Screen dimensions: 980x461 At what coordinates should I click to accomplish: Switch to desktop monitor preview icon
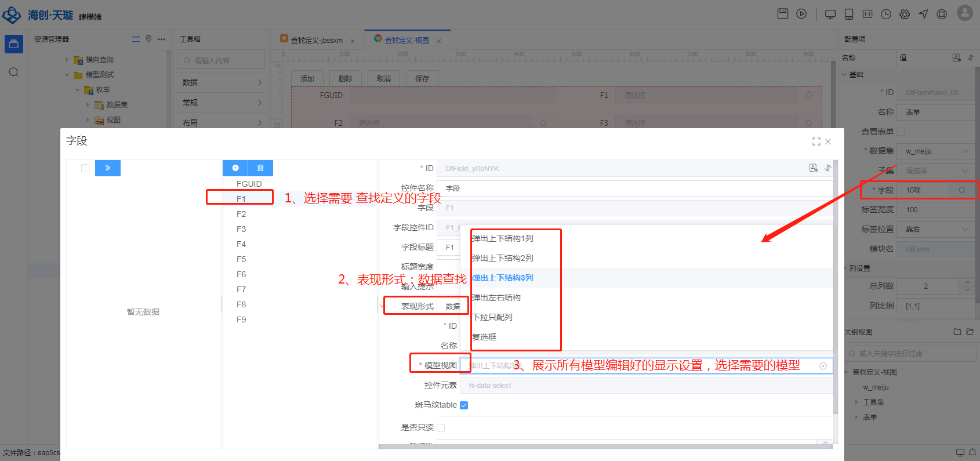point(830,14)
